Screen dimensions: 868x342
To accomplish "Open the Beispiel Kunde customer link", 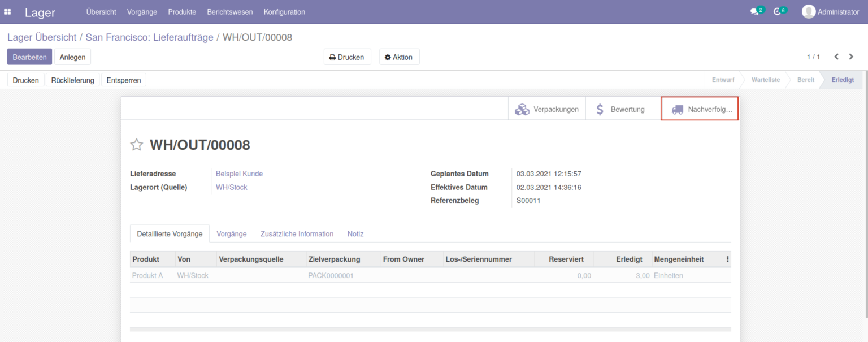I will click(x=239, y=174).
